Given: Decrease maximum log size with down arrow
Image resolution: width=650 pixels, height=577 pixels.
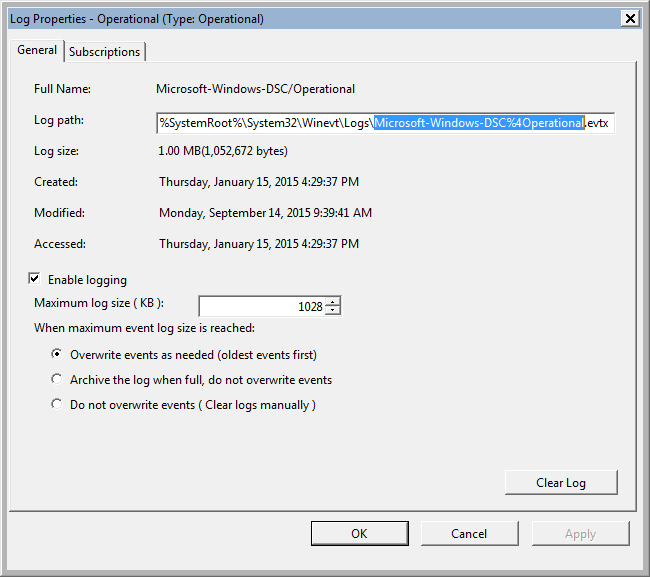Looking at the screenshot, I should coord(333,311).
